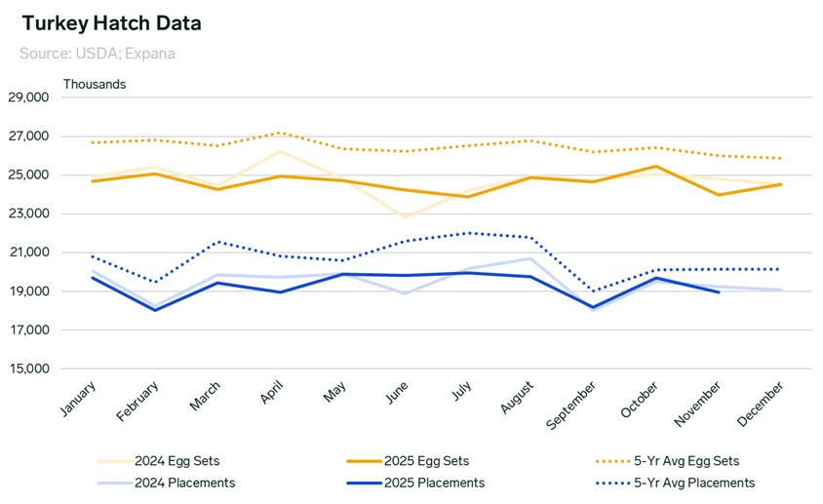Click the 5-Yr Avg Egg Sets April peak
Screen dimensions: 823x504
(280, 133)
